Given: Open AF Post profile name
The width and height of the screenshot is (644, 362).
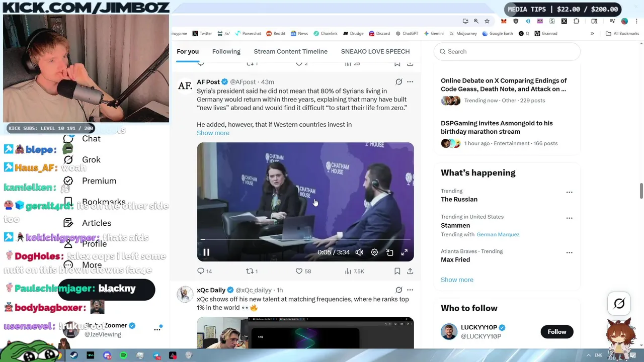Looking at the screenshot, I should [208, 82].
